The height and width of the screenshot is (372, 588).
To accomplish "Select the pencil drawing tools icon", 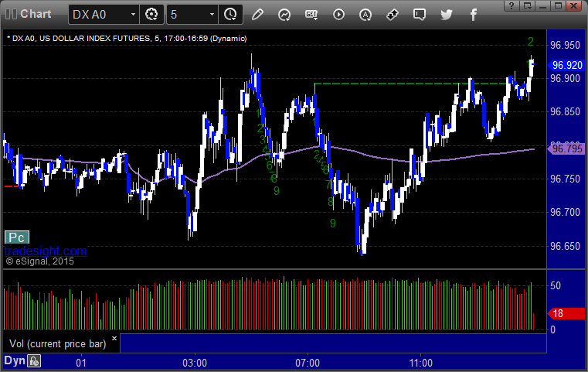I will click(x=257, y=15).
